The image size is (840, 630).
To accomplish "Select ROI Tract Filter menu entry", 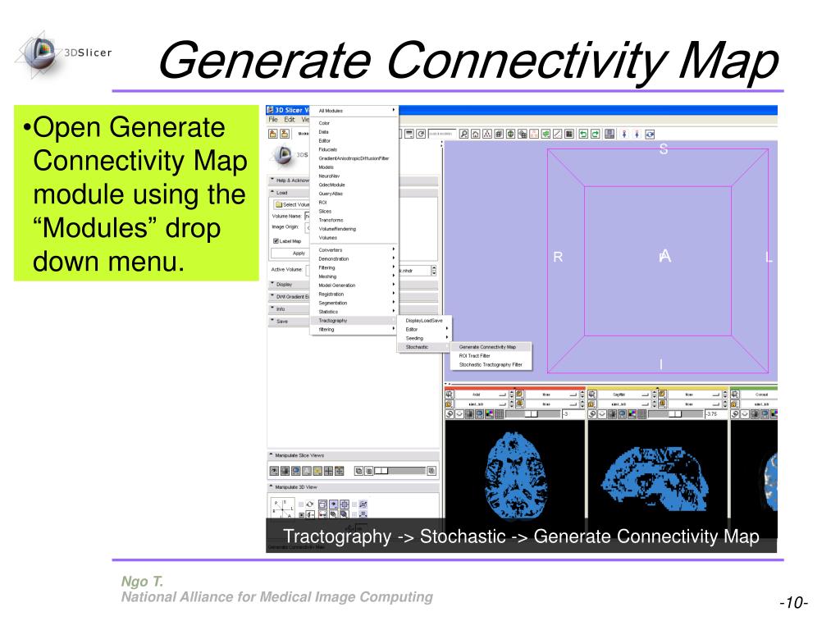I will [x=491, y=356].
